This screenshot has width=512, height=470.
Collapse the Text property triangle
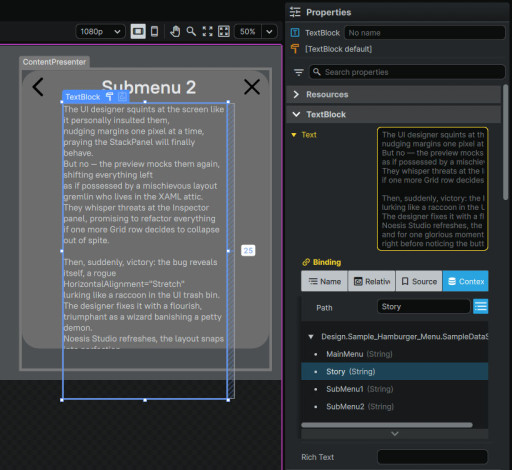point(294,135)
